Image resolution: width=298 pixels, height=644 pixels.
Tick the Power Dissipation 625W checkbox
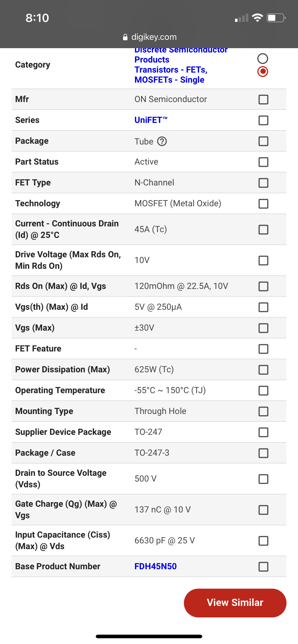tap(263, 370)
